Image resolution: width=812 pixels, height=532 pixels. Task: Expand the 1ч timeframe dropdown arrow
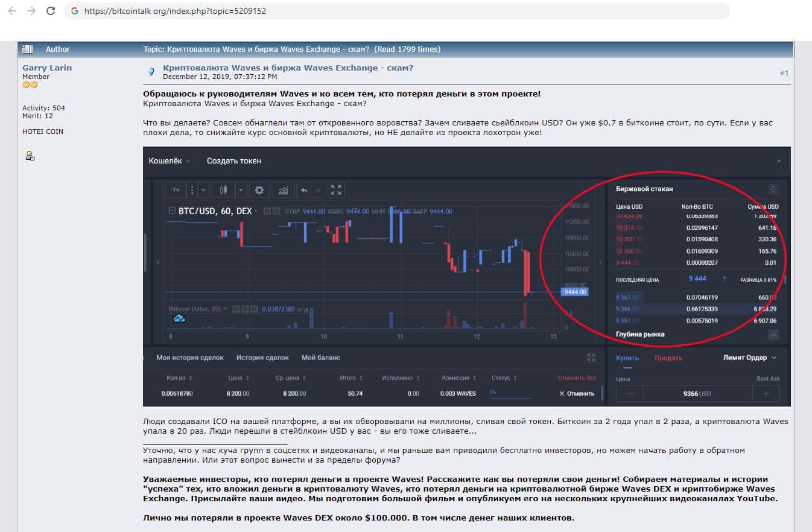point(203,190)
